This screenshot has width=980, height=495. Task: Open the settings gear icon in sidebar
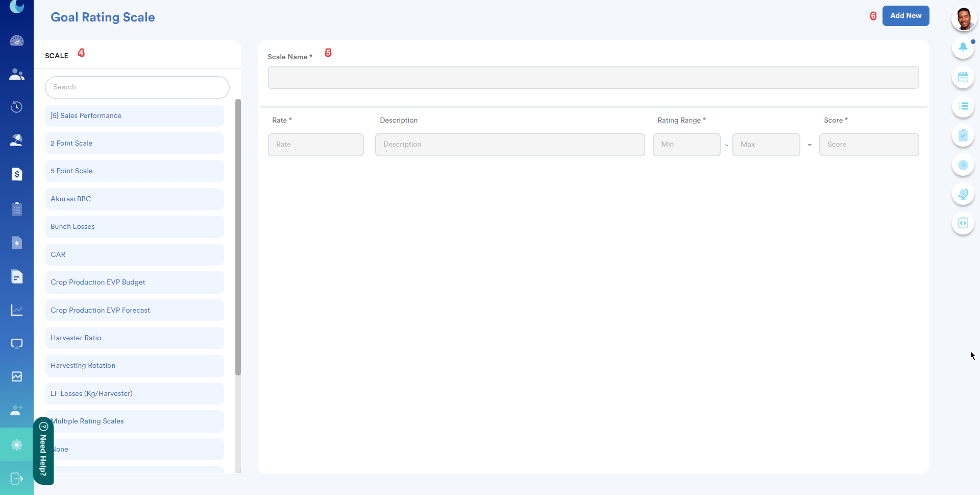17,445
